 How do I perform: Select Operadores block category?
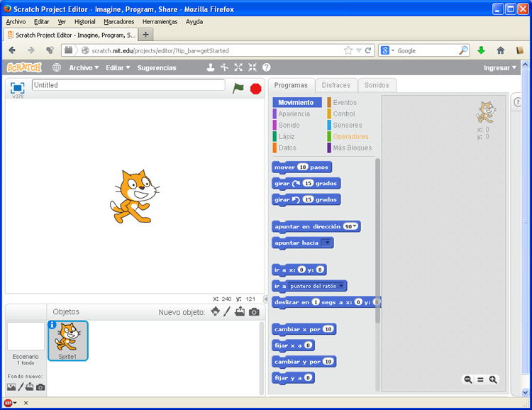pyautogui.click(x=350, y=136)
